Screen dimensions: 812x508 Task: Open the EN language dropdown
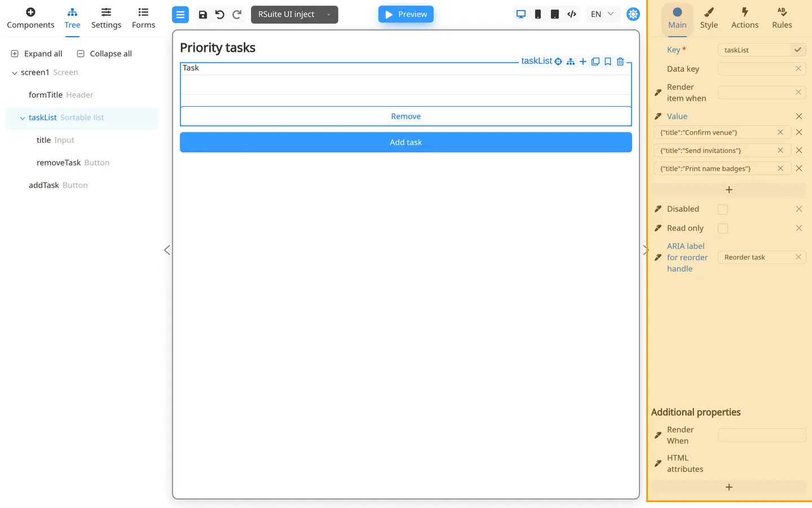[602, 14]
